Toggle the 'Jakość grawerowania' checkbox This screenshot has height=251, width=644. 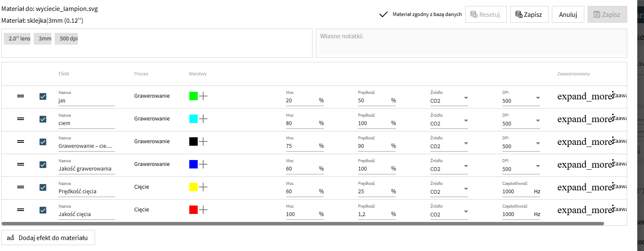click(43, 165)
